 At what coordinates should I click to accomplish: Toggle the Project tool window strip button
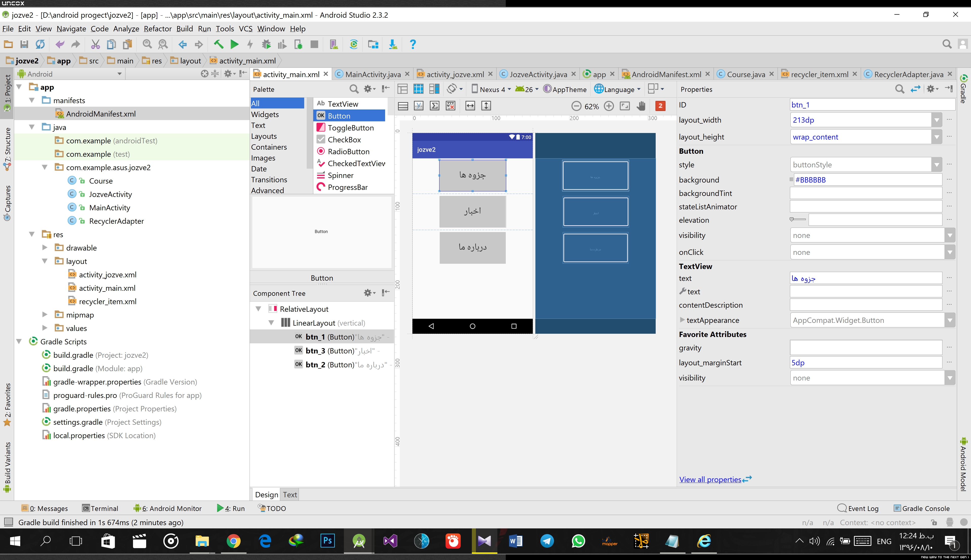7,94
